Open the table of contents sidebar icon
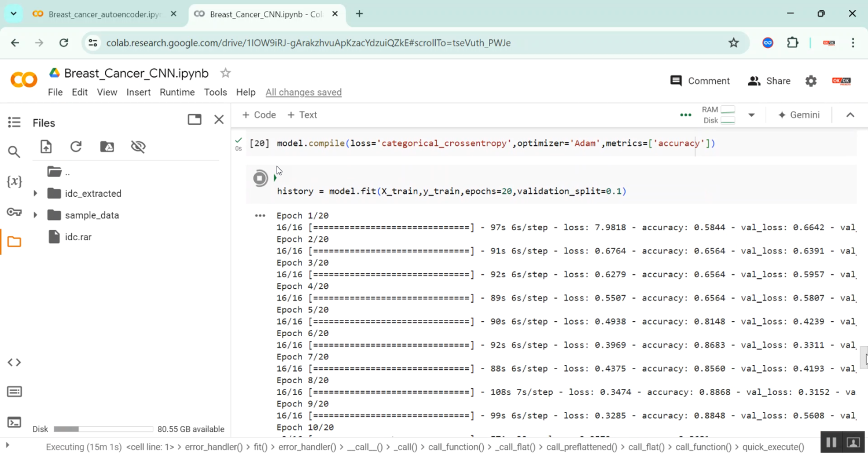 click(x=14, y=122)
